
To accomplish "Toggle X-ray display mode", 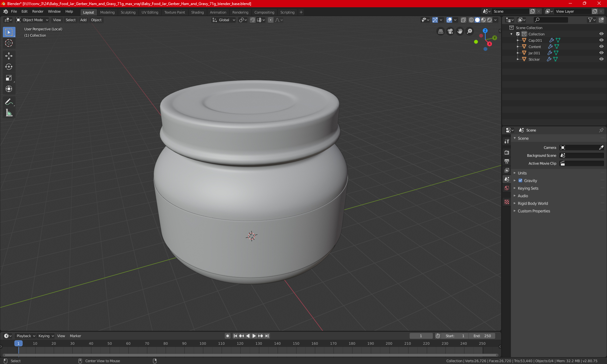I will click(463, 20).
